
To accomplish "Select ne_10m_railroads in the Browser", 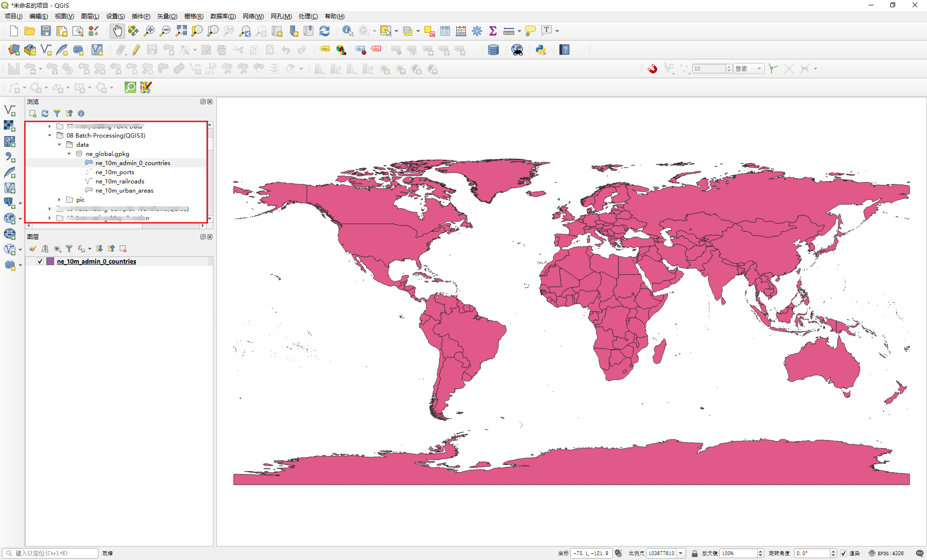I will point(120,181).
